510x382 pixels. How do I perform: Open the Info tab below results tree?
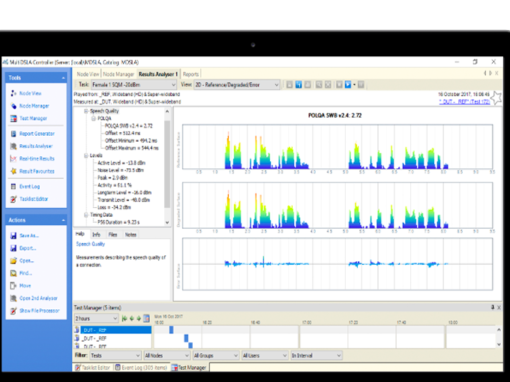96,235
